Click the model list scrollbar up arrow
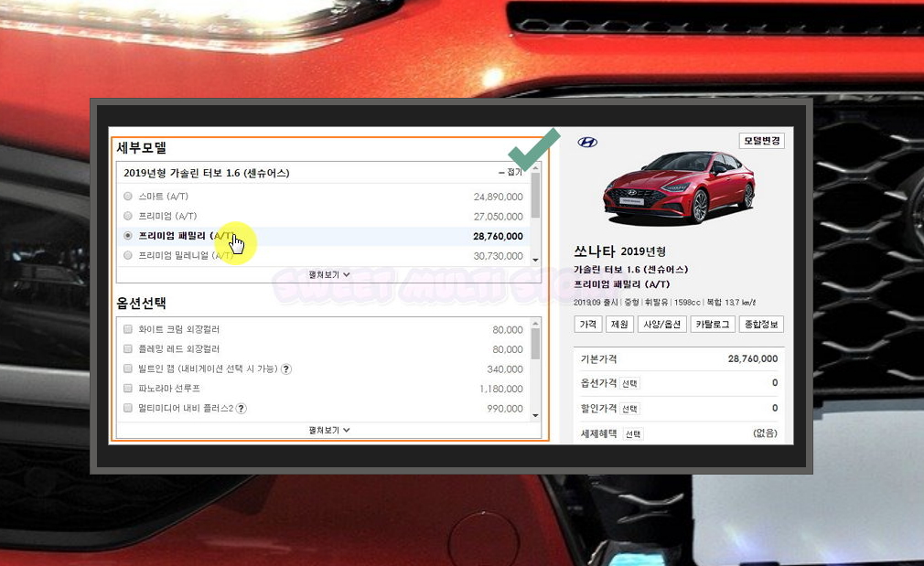Image resolution: width=924 pixels, height=566 pixels. tap(535, 168)
